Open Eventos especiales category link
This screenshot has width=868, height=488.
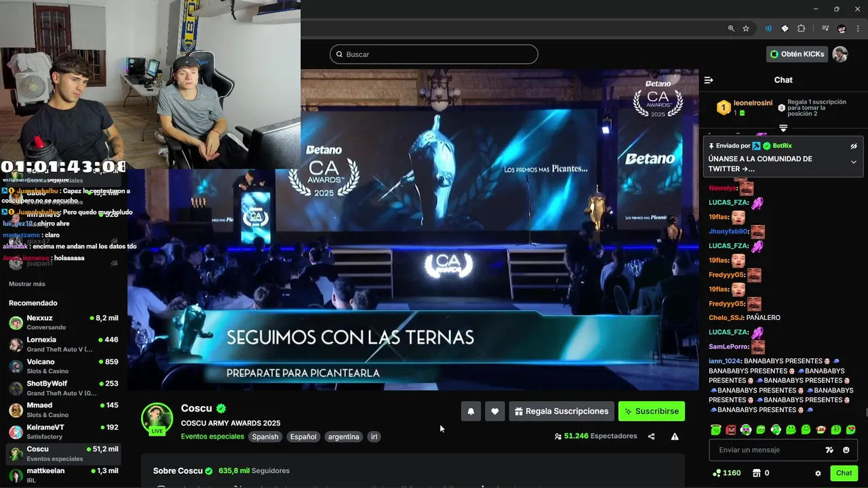[212, 436]
